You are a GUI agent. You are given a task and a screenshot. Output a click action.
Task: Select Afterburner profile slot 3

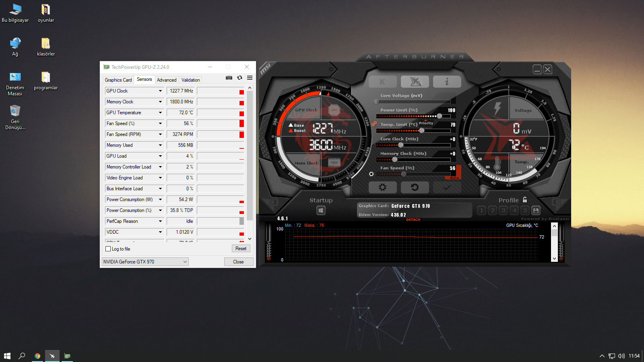click(x=504, y=210)
